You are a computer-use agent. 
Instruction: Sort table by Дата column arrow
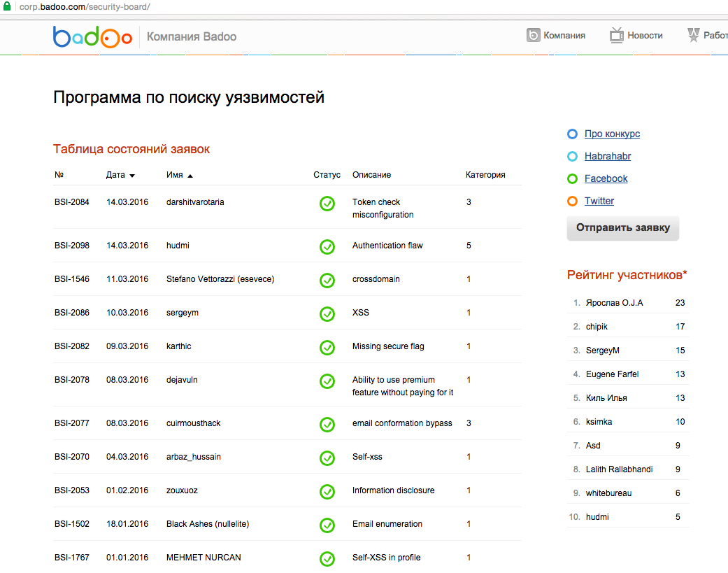pos(132,176)
